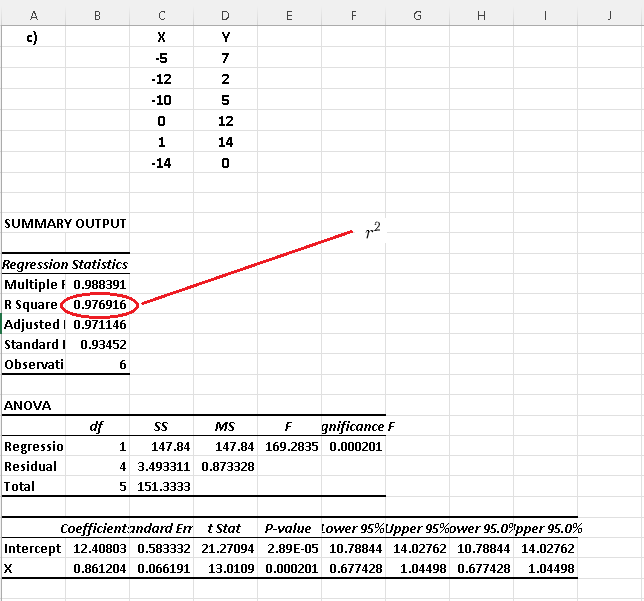The height and width of the screenshot is (601, 644).
Task: Click the Intercept coefficient 12.40803
Action: coord(96,548)
